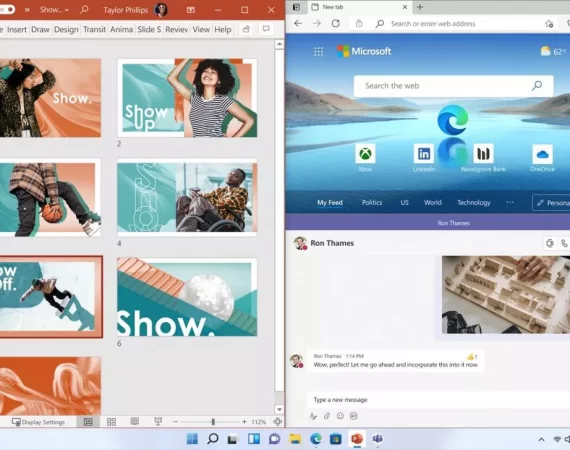
Task: Click the ribbon display options icon
Action: (191, 10)
